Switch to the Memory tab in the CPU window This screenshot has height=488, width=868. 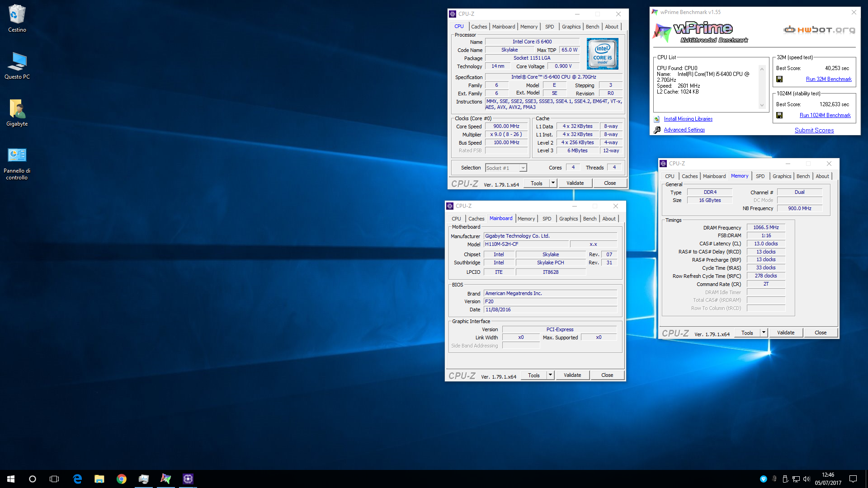[x=528, y=27]
